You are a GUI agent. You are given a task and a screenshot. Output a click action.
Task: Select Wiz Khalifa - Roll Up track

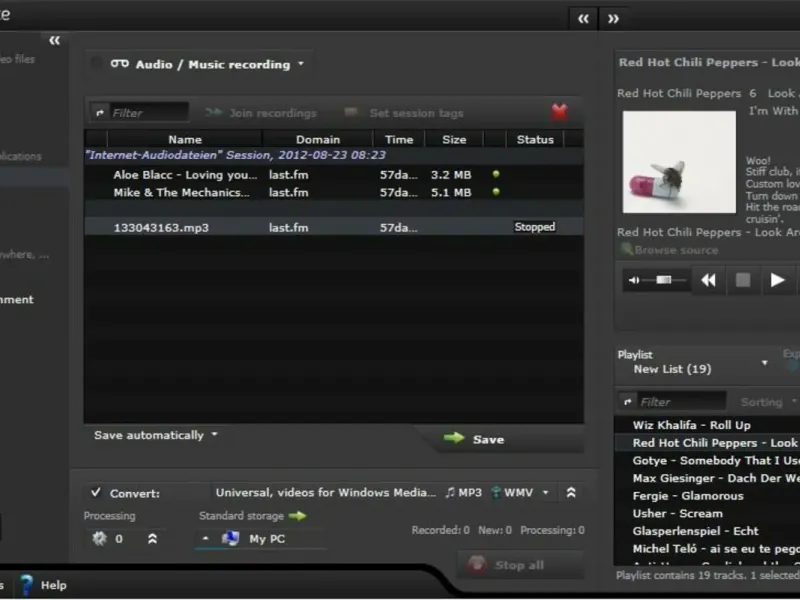pyautogui.click(x=707, y=425)
